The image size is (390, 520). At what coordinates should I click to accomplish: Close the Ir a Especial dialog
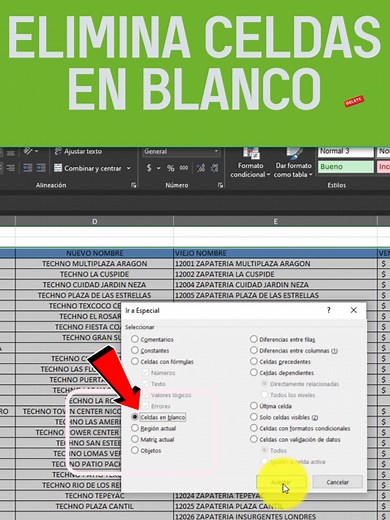[x=354, y=310]
